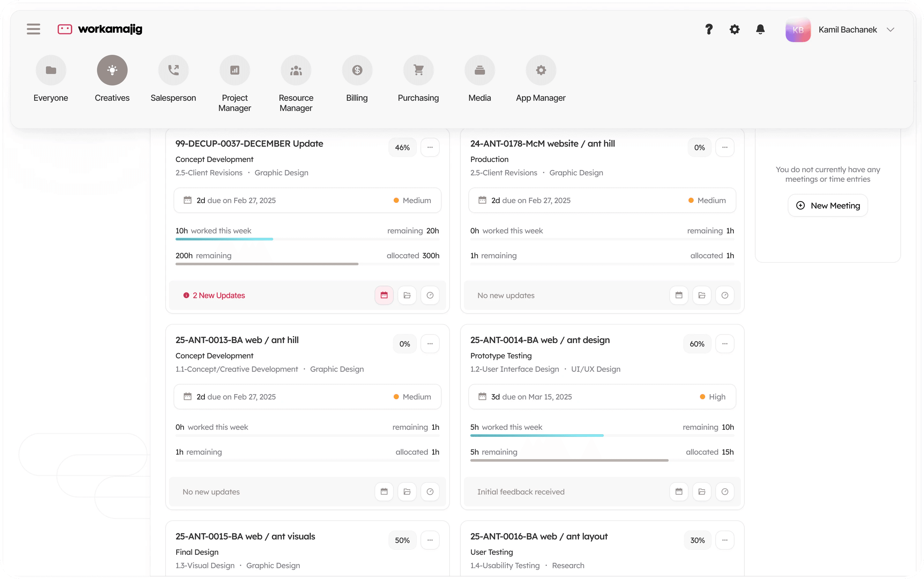Click the 46% progress badge
Image resolution: width=924 pixels, height=579 pixels.
[402, 147]
